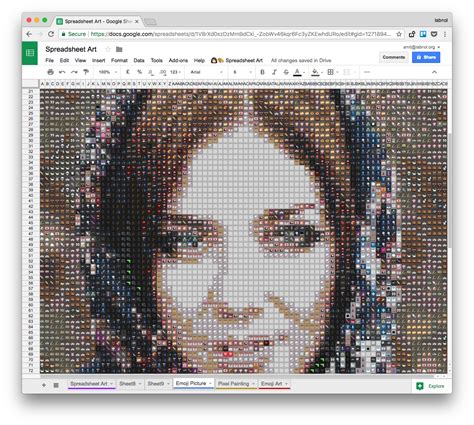The image size is (474, 425).
Task: Open the Format menu
Action: pyautogui.click(x=119, y=60)
